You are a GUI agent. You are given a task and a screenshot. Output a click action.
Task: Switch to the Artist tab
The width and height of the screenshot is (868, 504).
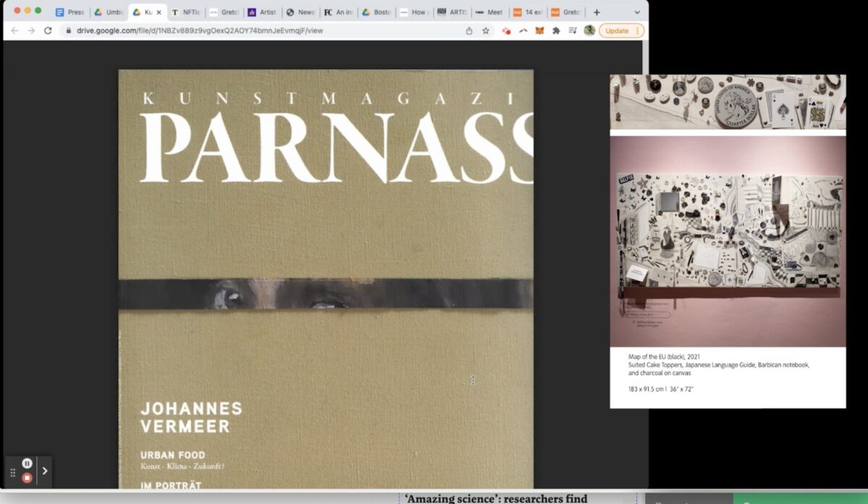tap(263, 12)
